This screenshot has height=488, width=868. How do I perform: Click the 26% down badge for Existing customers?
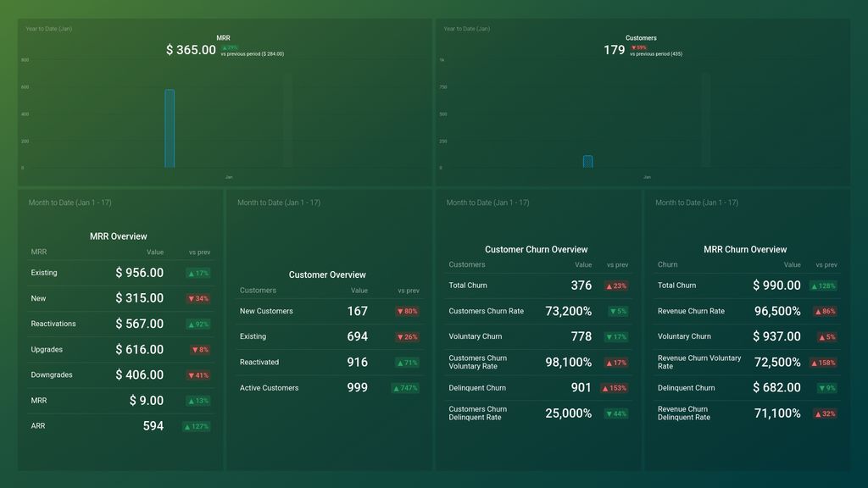[408, 337]
